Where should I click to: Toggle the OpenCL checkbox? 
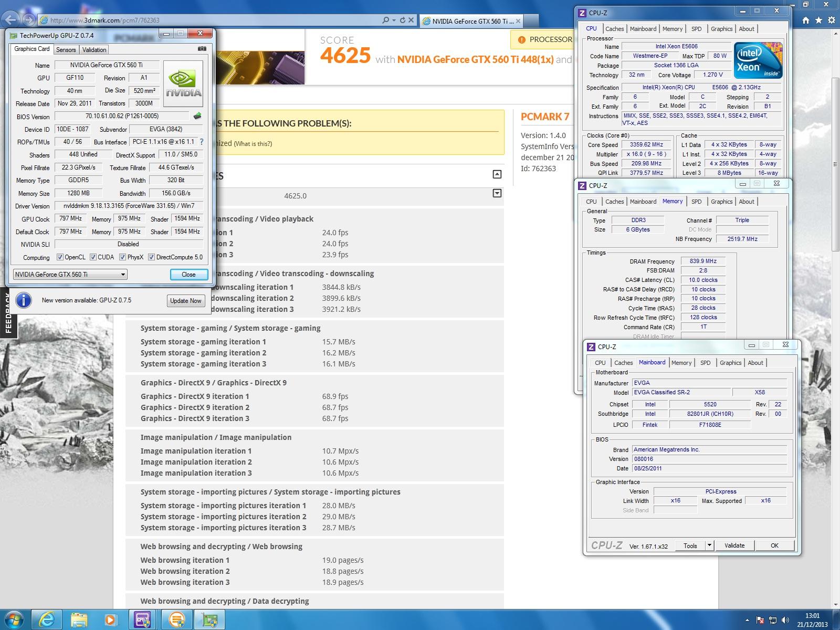60,257
